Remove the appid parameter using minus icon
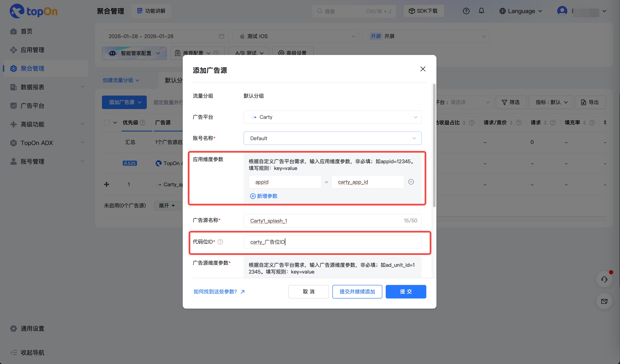 (x=411, y=182)
